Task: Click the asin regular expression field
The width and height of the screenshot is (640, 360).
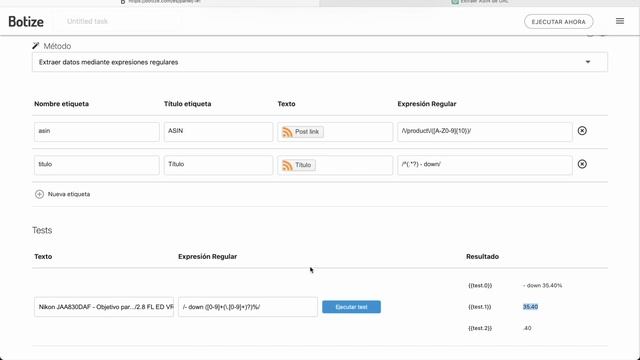Action: (485, 131)
